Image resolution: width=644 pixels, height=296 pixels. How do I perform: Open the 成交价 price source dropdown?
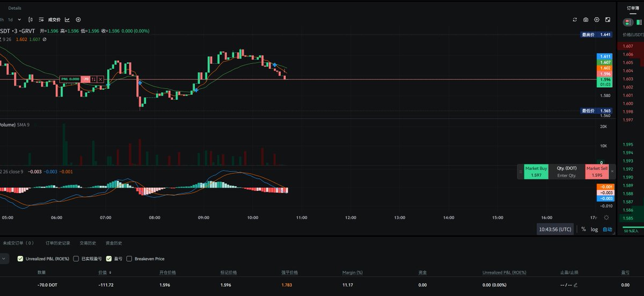[x=54, y=19]
